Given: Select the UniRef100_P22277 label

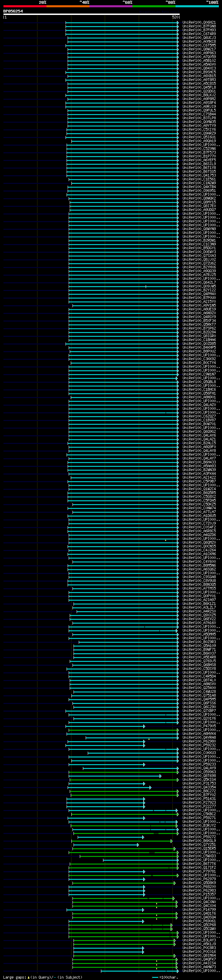Looking at the screenshot, I should (199, 806).
